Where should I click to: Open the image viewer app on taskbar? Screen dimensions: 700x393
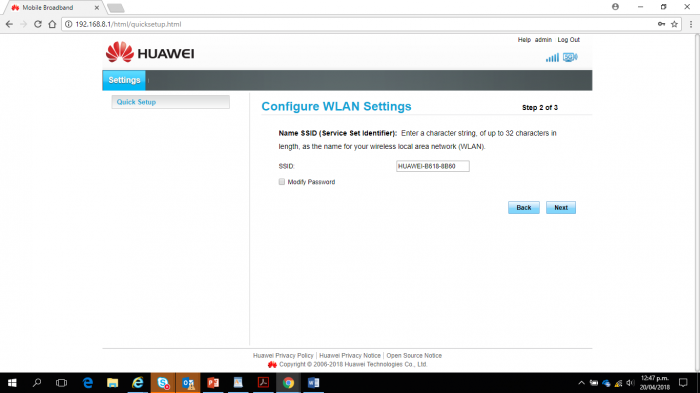pos(238,383)
